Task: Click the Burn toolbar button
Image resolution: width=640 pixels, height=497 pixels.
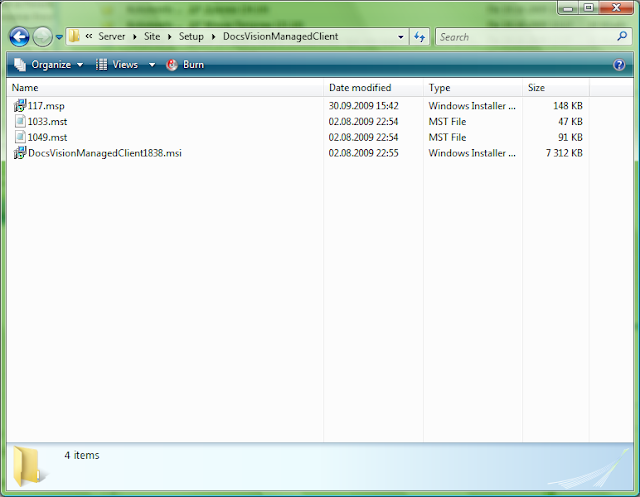Action: point(185,64)
